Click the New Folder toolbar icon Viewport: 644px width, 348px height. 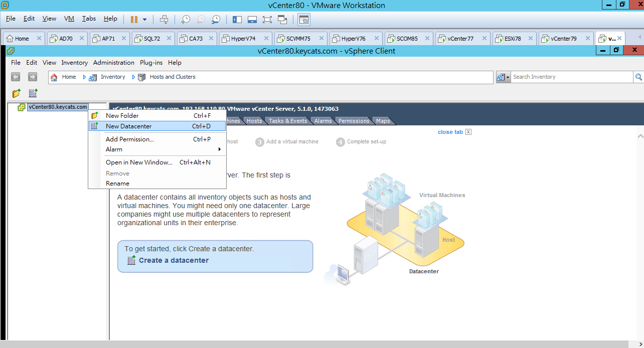[16, 93]
